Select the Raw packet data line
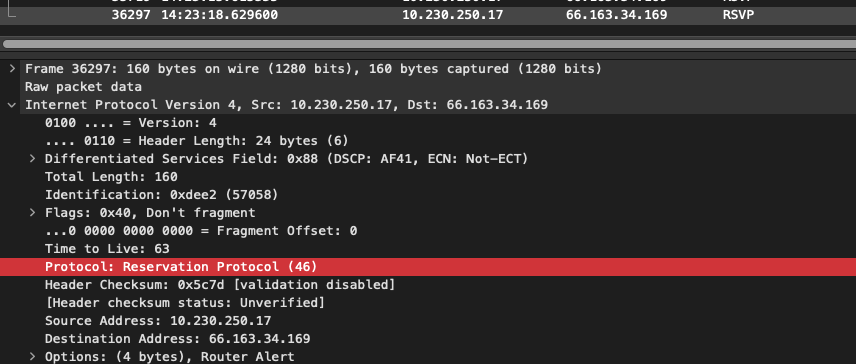856x364 pixels. [x=428, y=87]
